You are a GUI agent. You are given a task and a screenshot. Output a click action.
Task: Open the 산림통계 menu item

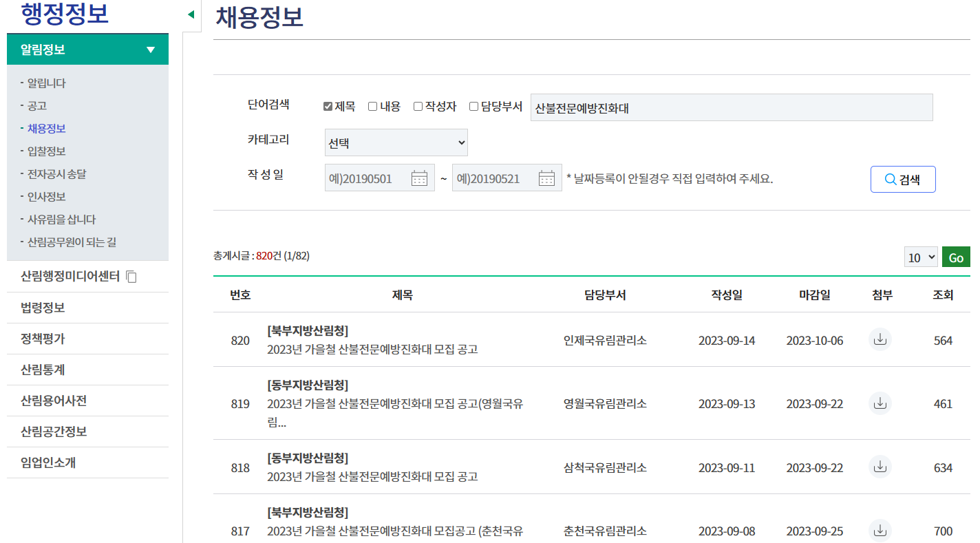pos(43,369)
